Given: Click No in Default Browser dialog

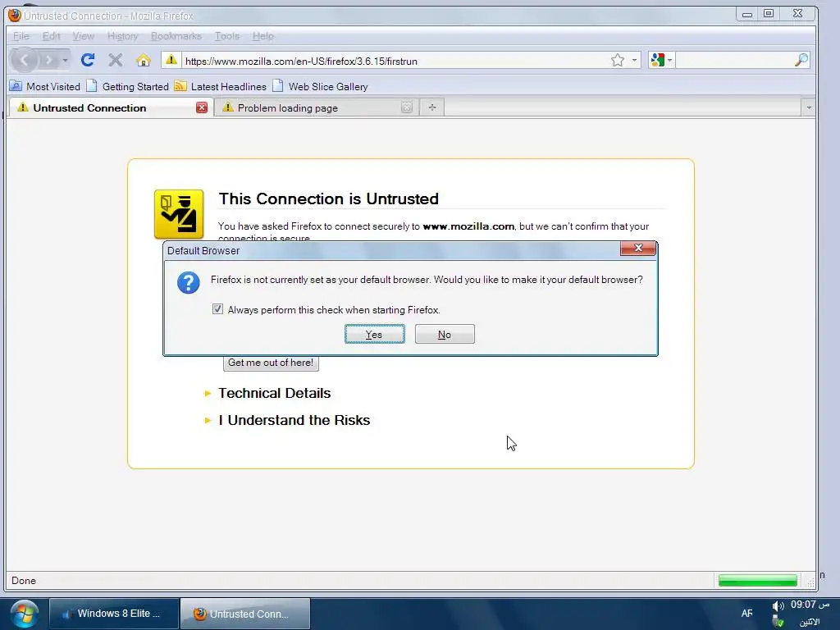Looking at the screenshot, I should click(445, 335).
